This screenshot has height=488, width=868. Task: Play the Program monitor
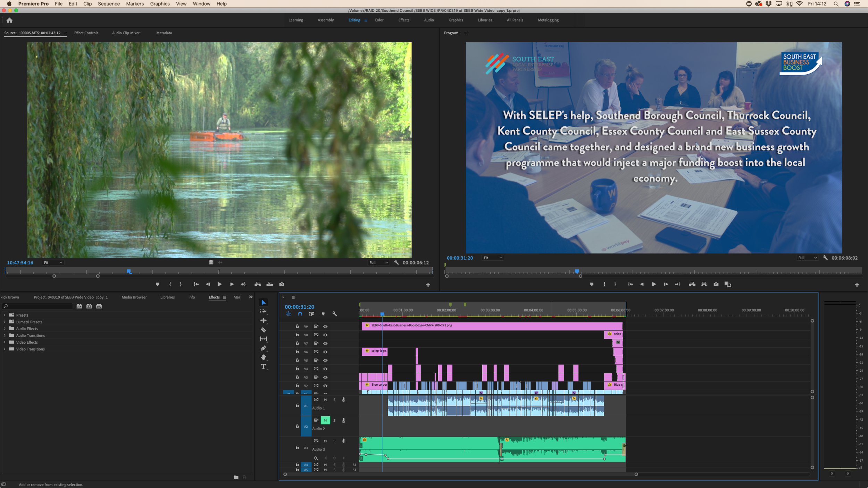654,284
